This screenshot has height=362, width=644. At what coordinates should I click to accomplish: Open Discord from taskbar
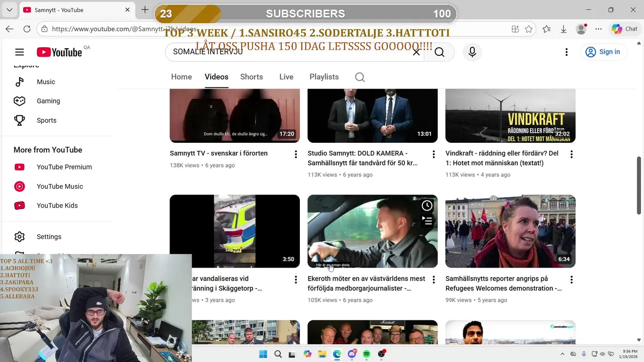click(x=352, y=354)
